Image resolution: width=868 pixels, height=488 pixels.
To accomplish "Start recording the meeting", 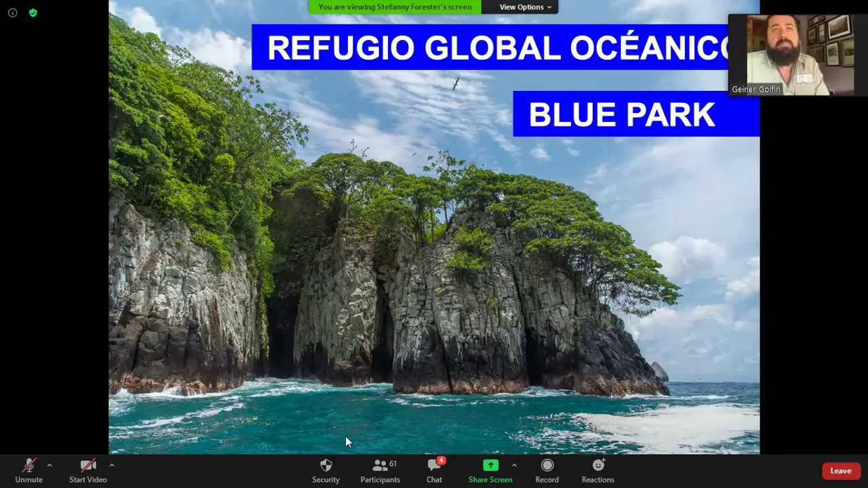I will (547, 470).
